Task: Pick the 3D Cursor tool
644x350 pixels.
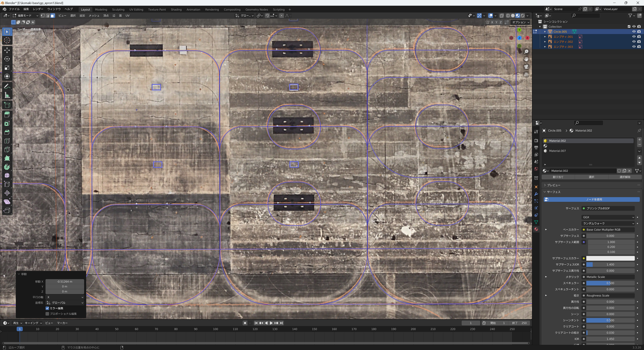Action: coord(7,40)
